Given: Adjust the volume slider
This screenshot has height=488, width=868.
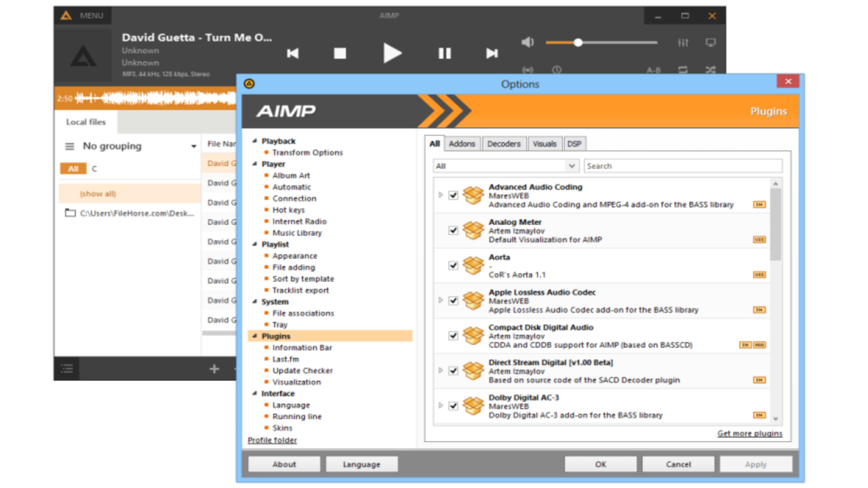Looking at the screenshot, I should point(578,42).
